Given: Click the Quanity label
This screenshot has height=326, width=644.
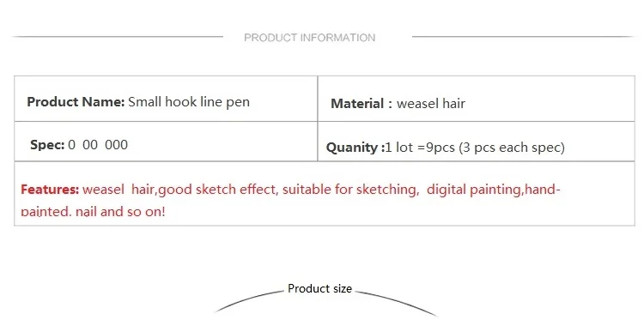Looking at the screenshot, I should (355, 148).
